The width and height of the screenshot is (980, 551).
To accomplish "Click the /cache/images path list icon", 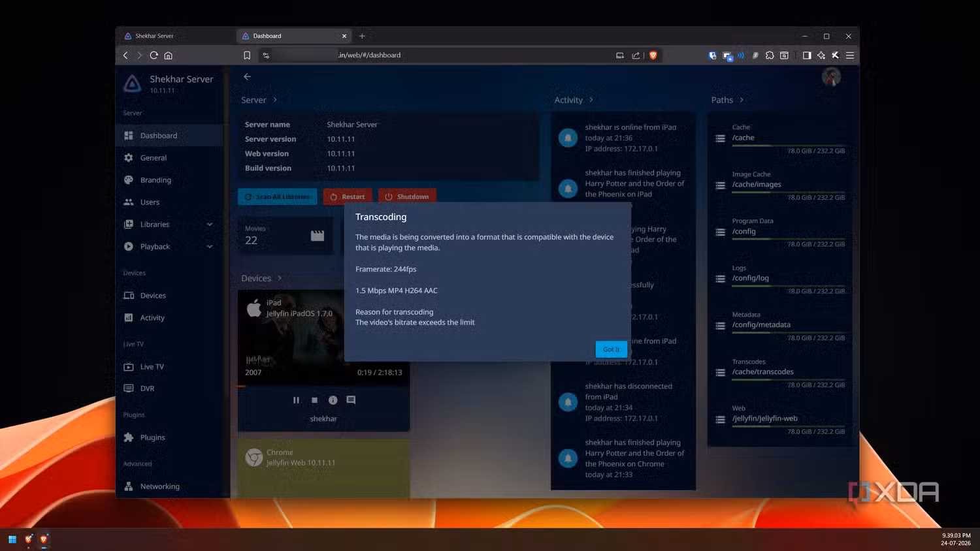I will coord(720,185).
